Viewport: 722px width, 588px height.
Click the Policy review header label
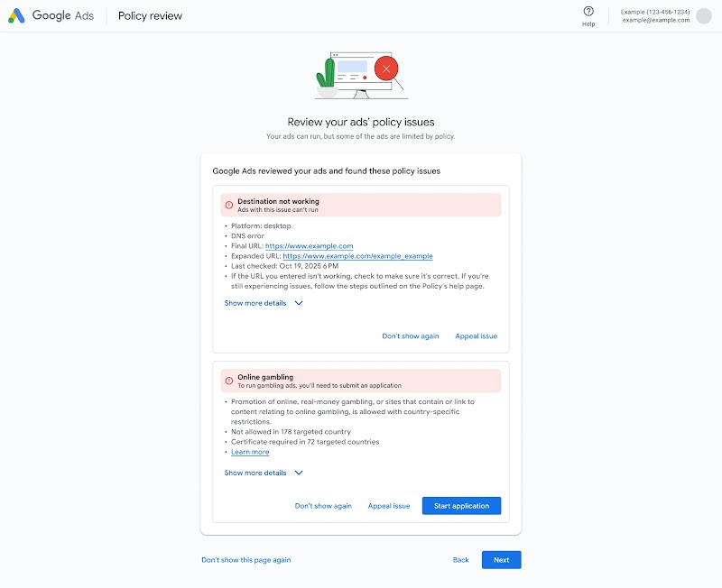click(x=150, y=15)
